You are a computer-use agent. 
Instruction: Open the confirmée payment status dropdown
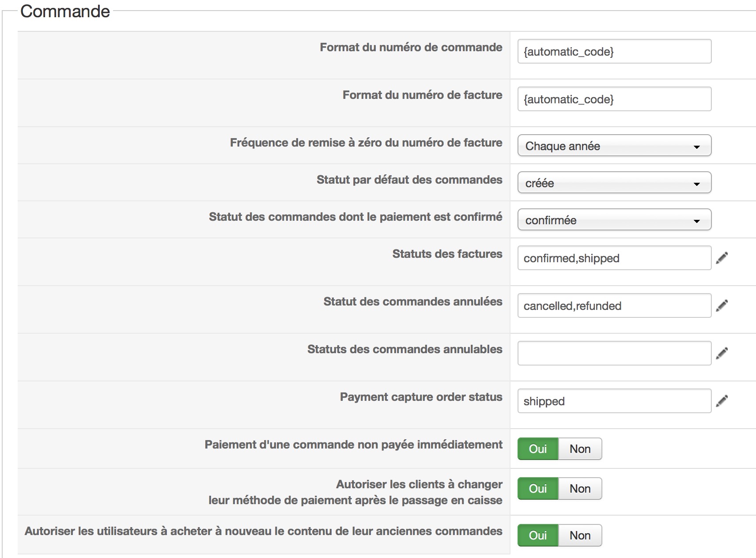614,220
